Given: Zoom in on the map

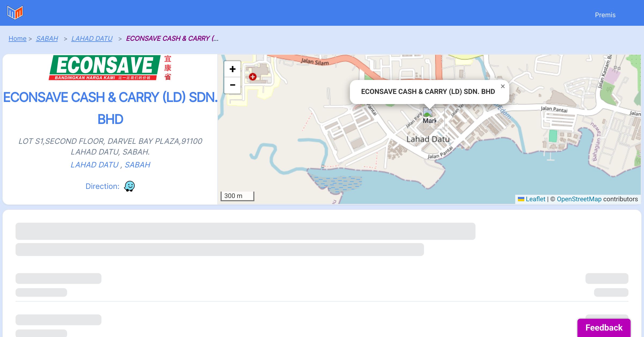Looking at the screenshot, I should (232, 69).
